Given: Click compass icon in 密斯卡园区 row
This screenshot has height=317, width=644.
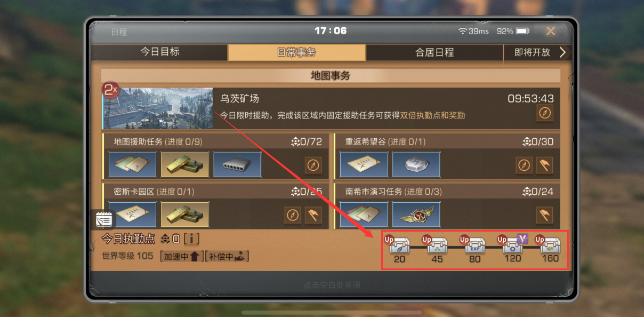Looking at the screenshot, I should pyautogui.click(x=293, y=215).
